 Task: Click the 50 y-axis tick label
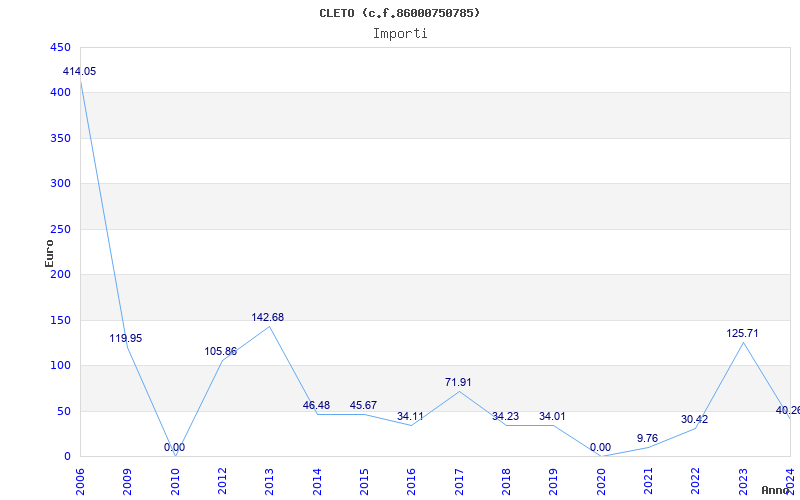[x=63, y=411]
